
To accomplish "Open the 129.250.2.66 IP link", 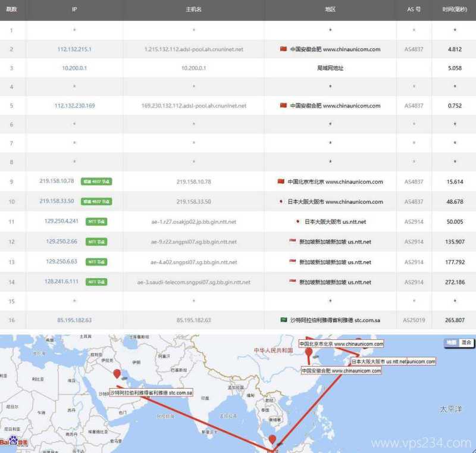I will pos(61,242).
